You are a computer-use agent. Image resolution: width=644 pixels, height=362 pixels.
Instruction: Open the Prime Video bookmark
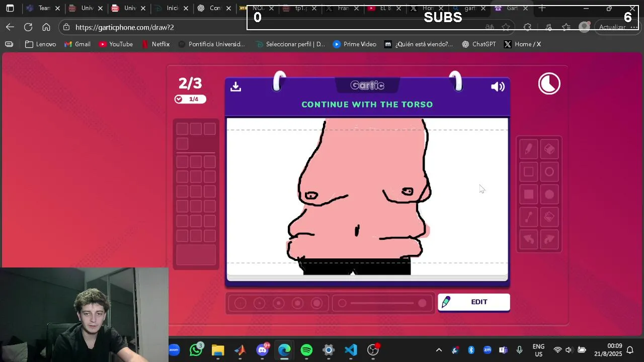(354, 44)
